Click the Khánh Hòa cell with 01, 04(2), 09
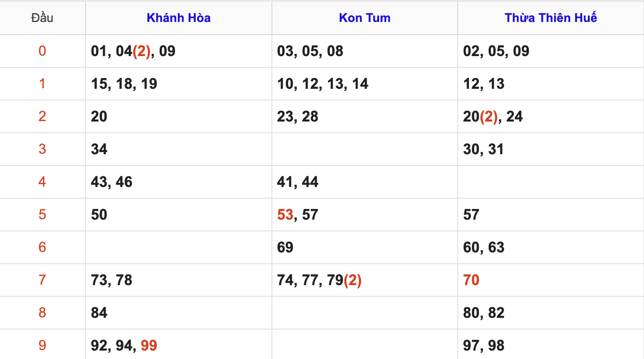Viewport: 644px width, 359px height. coord(179,51)
